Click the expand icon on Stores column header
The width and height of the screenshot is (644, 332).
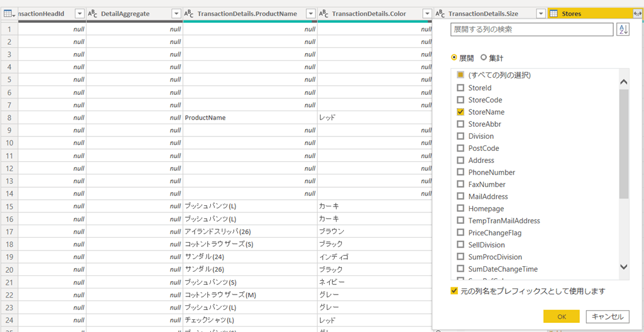coord(637,13)
